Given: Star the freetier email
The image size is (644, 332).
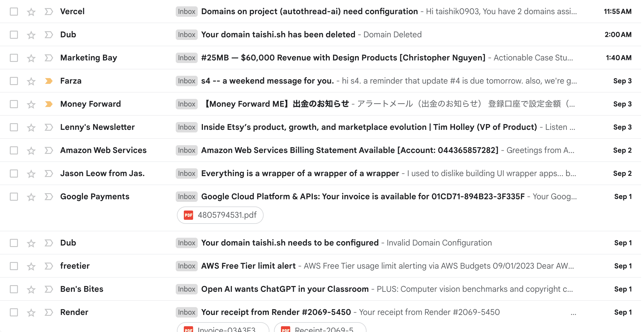Looking at the screenshot, I should click(x=31, y=266).
